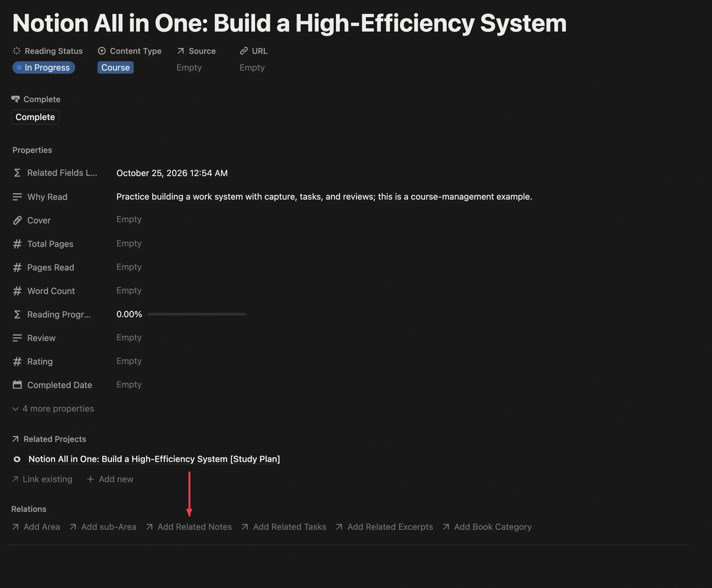Expand the 4 more properties section
Image resolution: width=712 pixels, height=588 pixels.
pyautogui.click(x=53, y=409)
